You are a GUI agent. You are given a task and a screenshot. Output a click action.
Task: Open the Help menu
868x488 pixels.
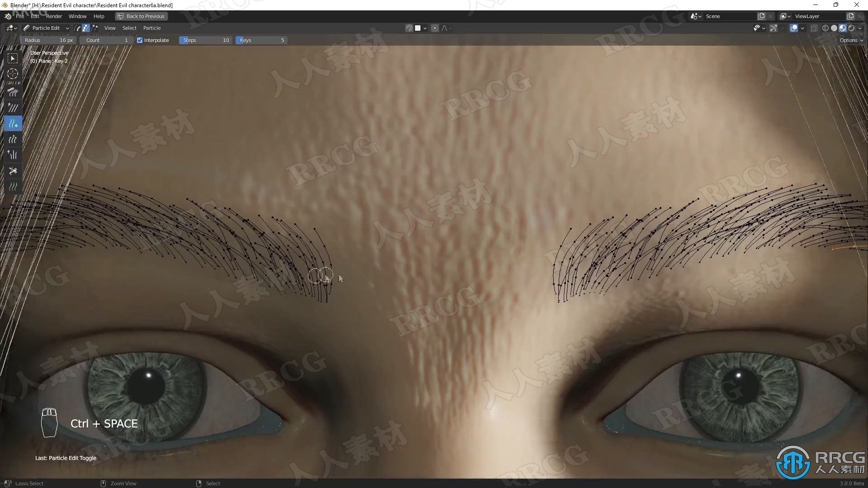pos(99,16)
